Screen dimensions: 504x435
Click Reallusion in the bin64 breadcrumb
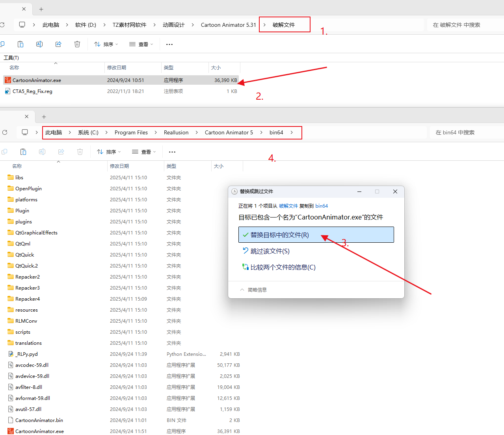click(x=176, y=132)
